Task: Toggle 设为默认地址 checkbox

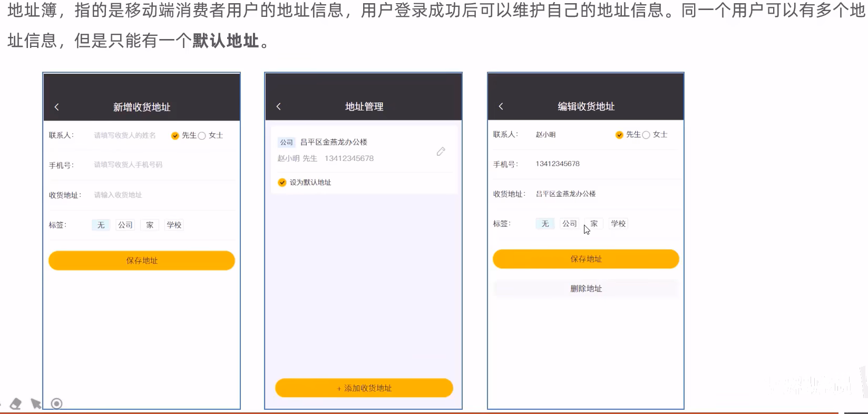Action: click(x=282, y=182)
